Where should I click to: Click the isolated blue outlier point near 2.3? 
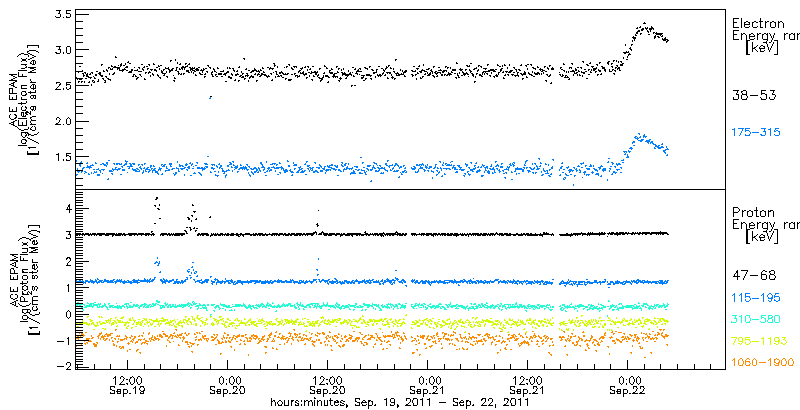[x=211, y=97]
